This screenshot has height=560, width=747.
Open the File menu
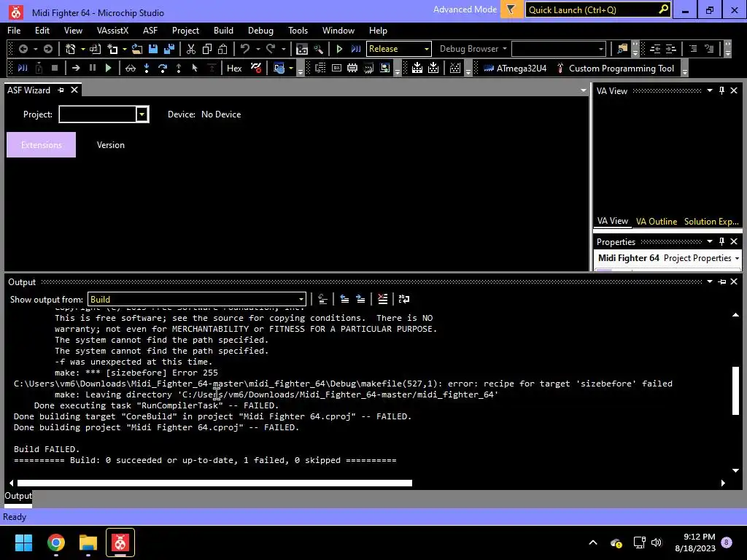click(14, 31)
